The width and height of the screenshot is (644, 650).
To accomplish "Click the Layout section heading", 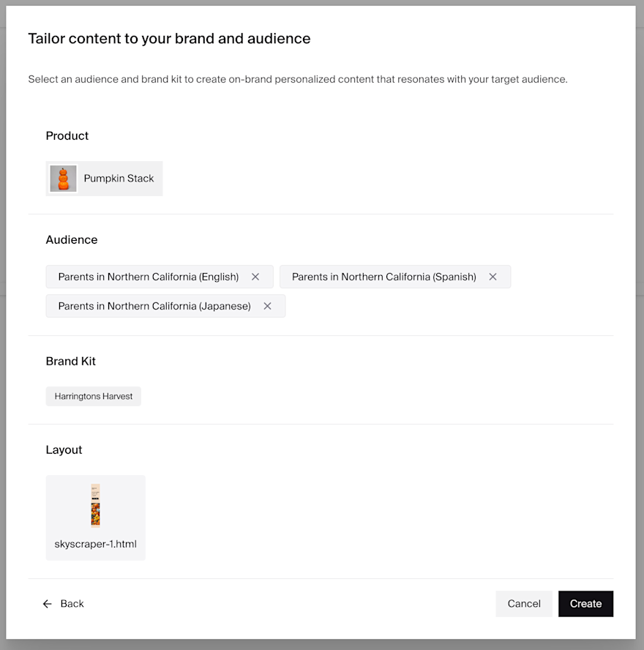I will pos(64,449).
